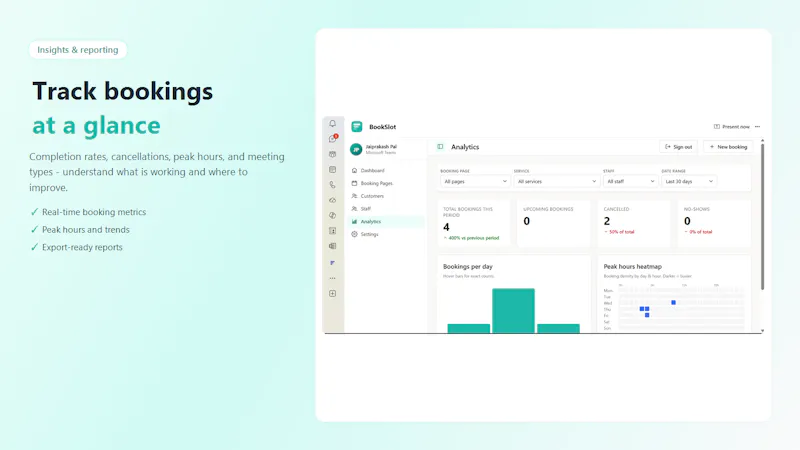Click the 'at a glance' green heading
The image size is (800, 450).
point(96,126)
